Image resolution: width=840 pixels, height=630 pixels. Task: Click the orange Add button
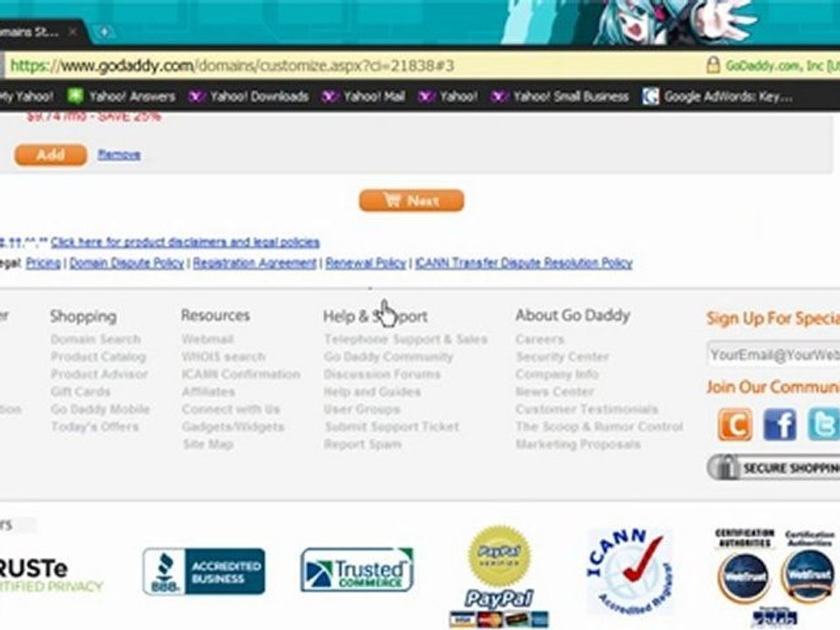pyautogui.click(x=51, y=155)
